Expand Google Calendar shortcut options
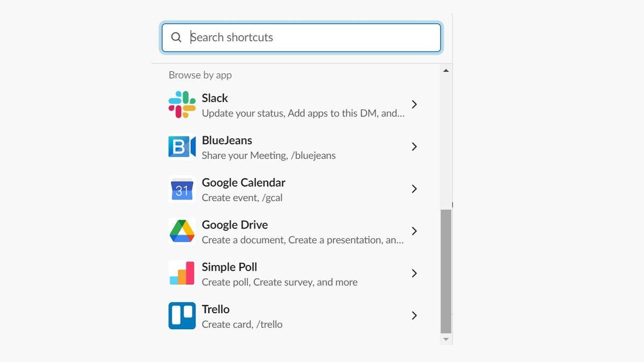 click(414, 189)
